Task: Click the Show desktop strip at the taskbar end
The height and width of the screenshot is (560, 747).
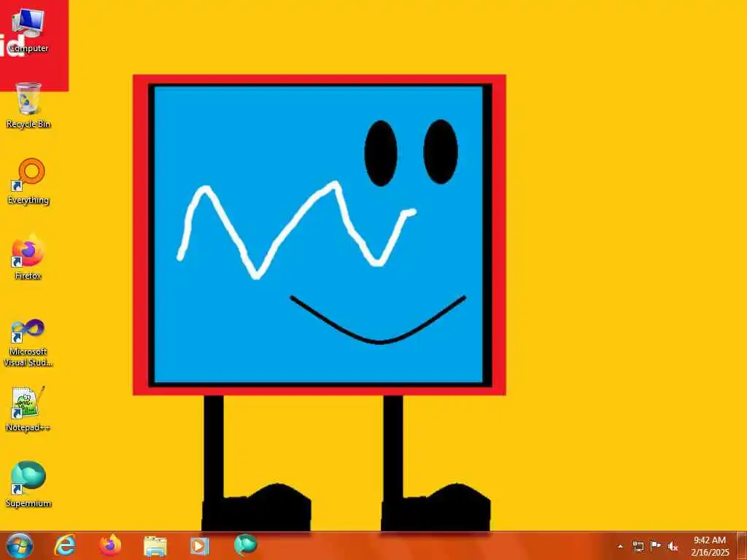Action: (742, 546)
